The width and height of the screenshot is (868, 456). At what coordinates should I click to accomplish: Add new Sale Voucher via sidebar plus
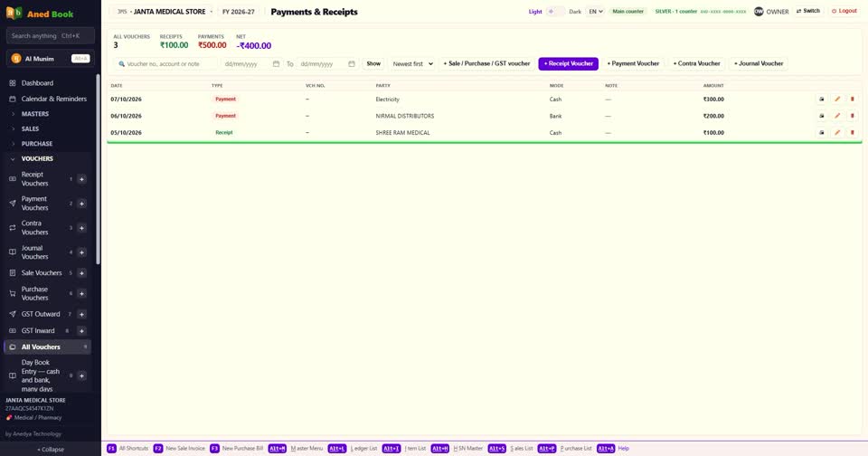81,272
